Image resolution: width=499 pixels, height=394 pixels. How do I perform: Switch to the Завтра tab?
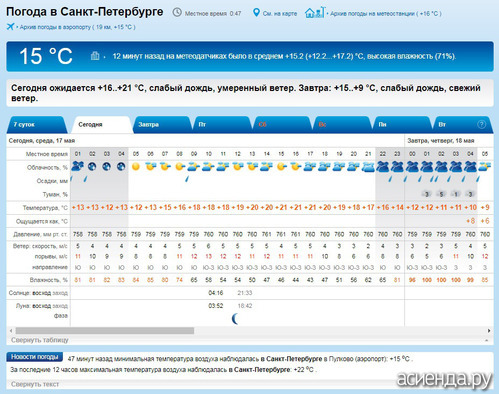click(x=162, y=125)
